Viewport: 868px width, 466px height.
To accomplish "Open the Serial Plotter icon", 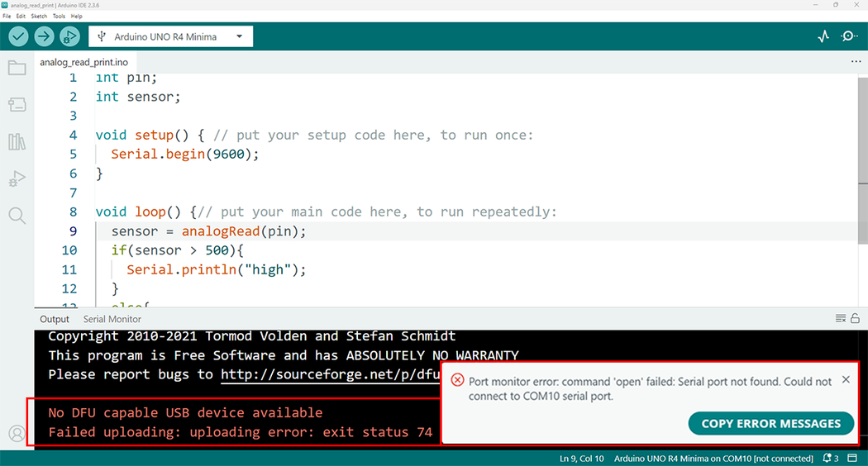I will click(823, 36).
